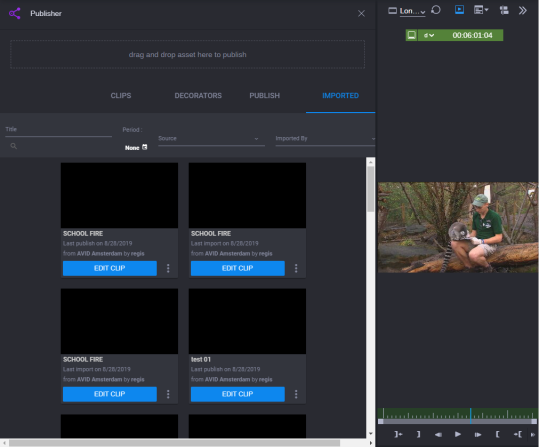Click the monitor icon beside Lon... dropdown

392,11
